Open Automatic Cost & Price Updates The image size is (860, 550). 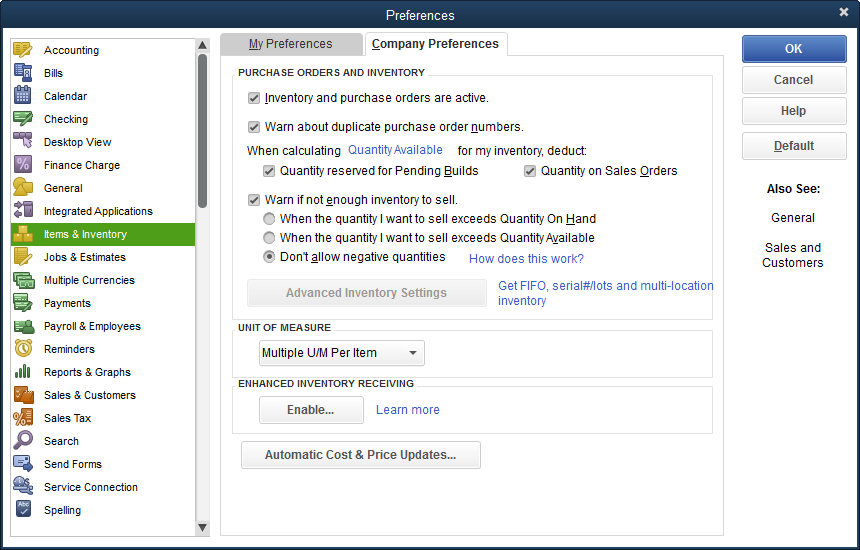tap(361, 455)
